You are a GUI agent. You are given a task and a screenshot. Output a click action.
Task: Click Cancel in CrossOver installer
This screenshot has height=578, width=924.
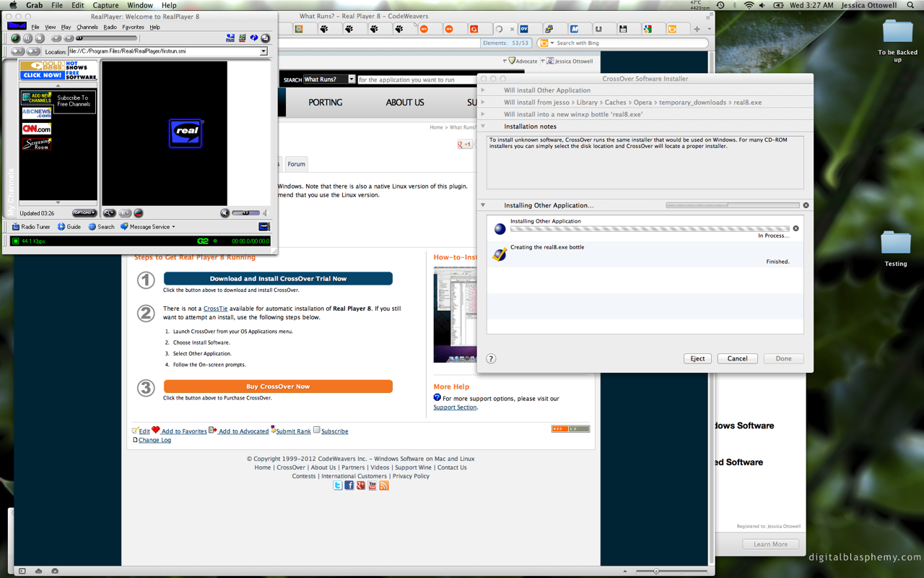tap(737, 358)
